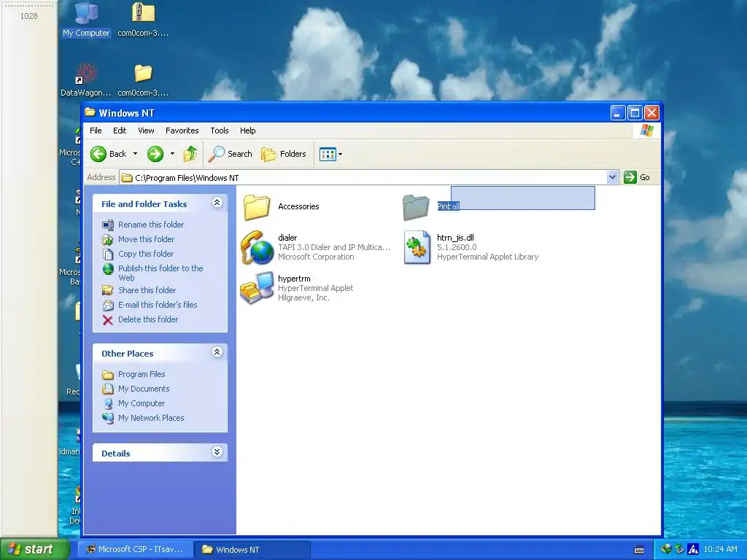Collapse the File and Folder Tasks panel
Image resolution: width=747 pixels, height=560 pixels.
(217, 203)
